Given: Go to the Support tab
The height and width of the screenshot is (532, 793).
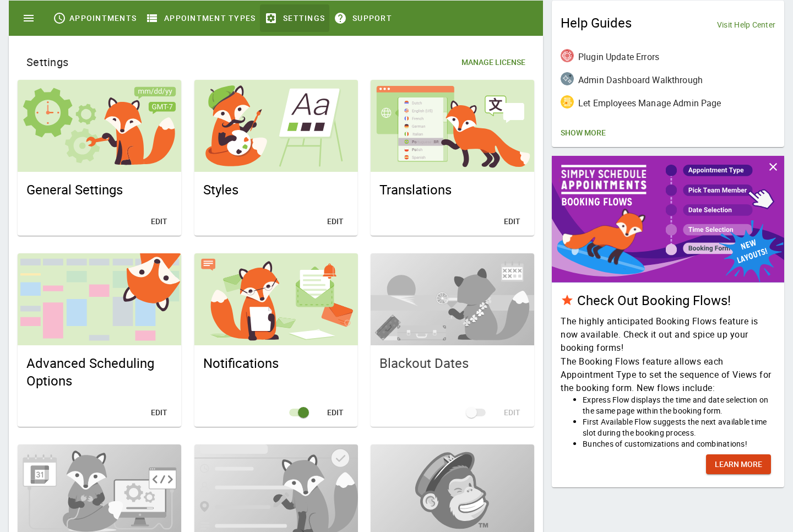Looking at the screenshot, I should [363, 18].
